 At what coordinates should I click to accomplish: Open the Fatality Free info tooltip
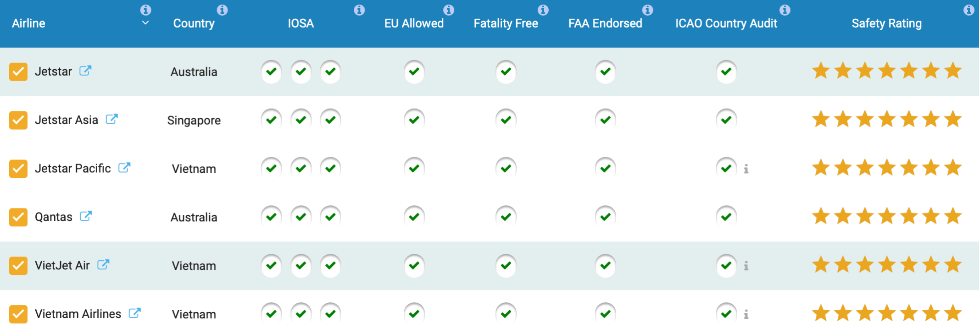tap(544, 9)
